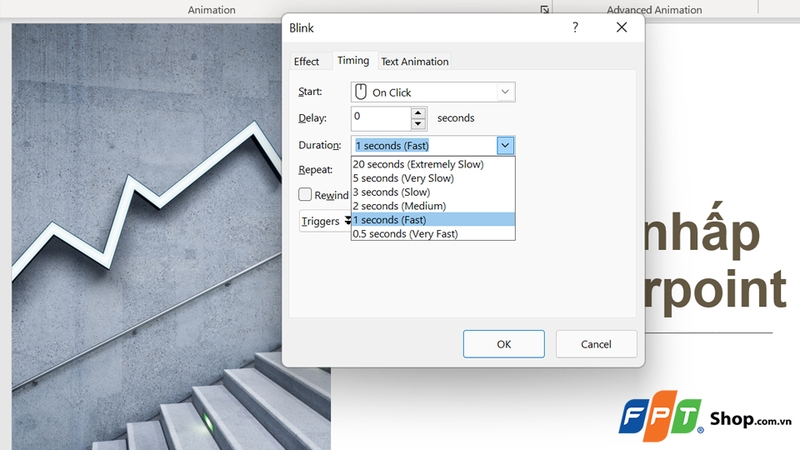Confirm the dialog with OK
Image resolution: width=800 pixels, height=450 pixels.
(x=504, y=344)
